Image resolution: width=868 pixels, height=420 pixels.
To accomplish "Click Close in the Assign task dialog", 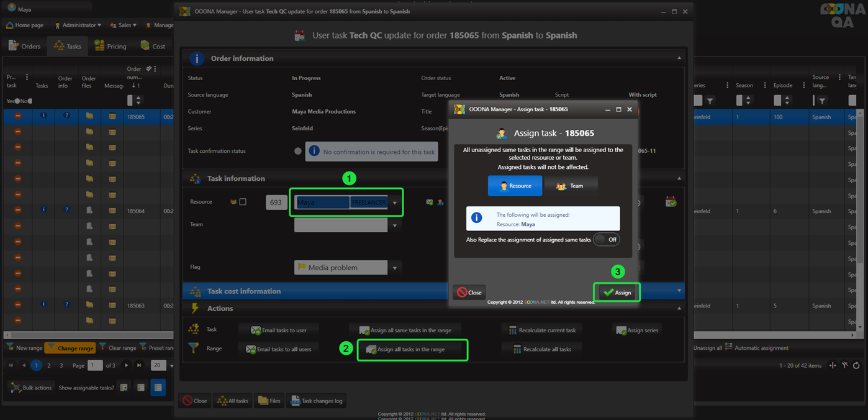I will pyautogui.click(x=469, y=293).
